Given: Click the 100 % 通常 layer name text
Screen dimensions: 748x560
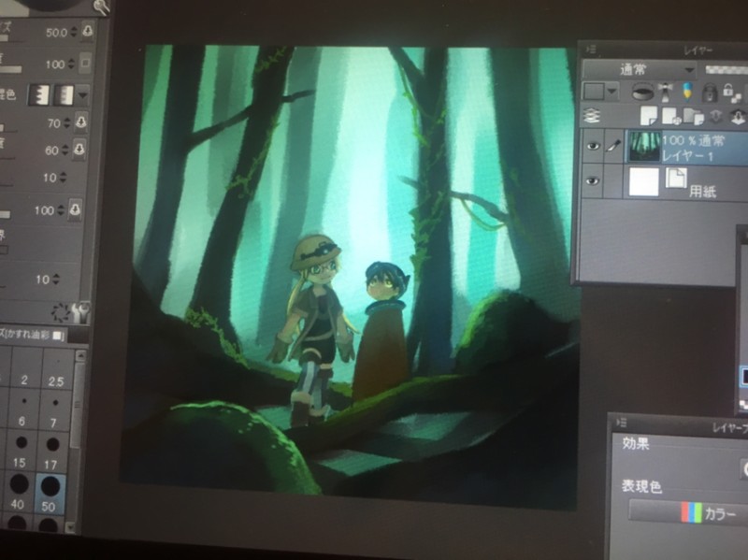Looking at the screenshot, I should 693,139.
